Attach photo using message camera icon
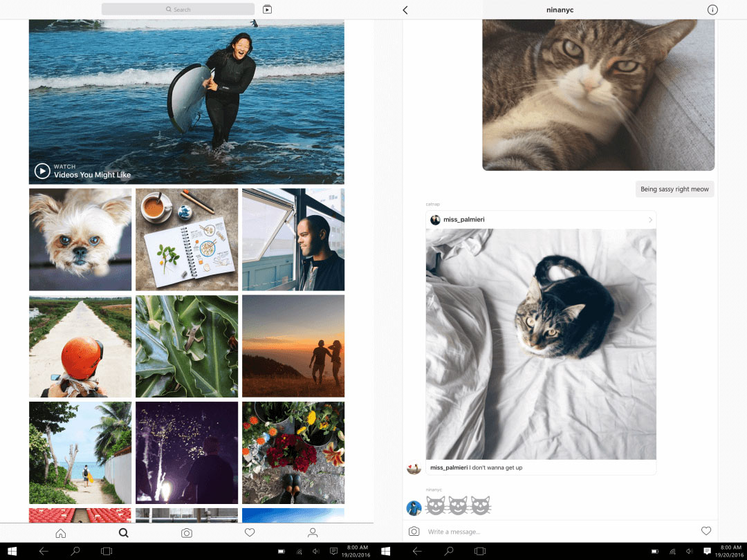 [x=414, y=531]
